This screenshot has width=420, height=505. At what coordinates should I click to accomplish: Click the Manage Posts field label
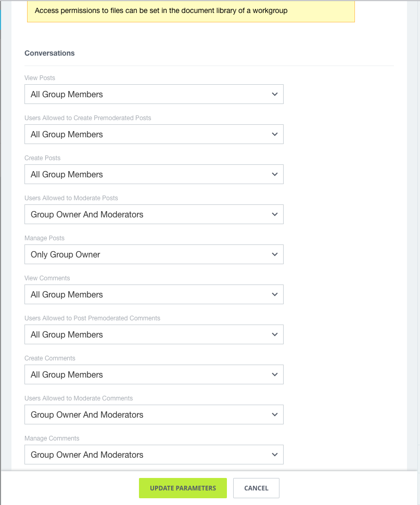point(44,238)
